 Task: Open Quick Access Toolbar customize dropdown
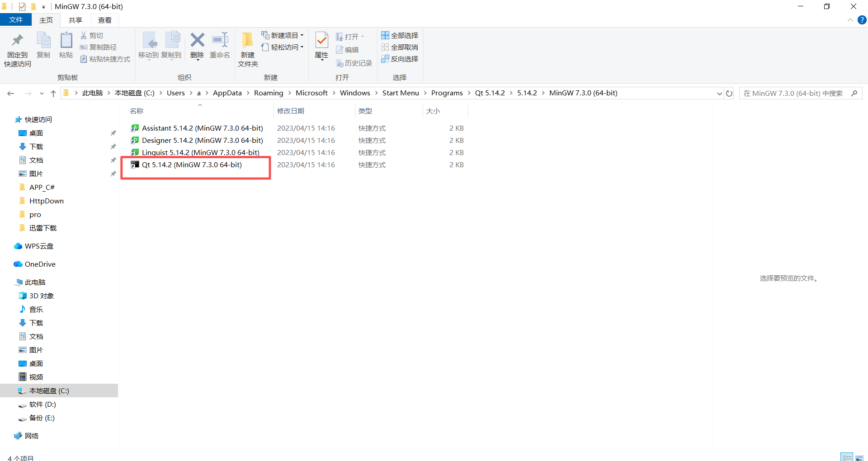pos(43,7)
